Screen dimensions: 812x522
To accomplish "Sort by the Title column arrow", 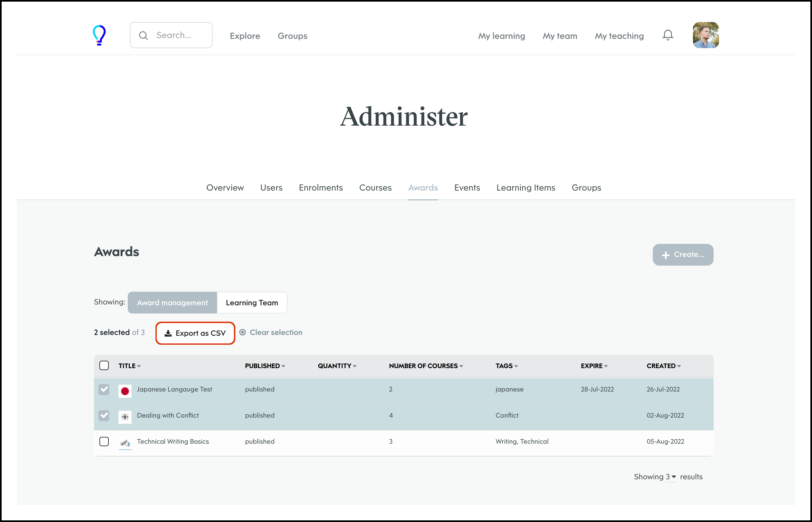I will (139, 366).
